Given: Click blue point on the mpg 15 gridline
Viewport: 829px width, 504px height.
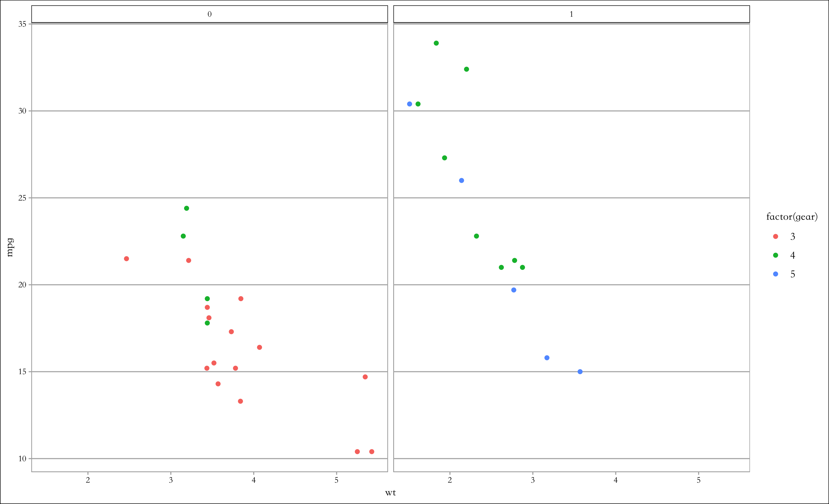Looking at the screenshot, I should coord(580,372).
